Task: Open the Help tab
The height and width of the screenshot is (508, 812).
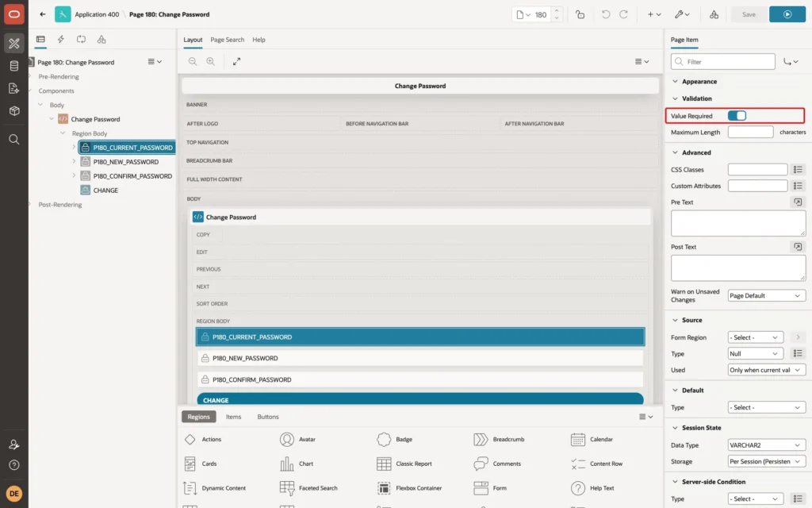Action: tap(259, 40)
